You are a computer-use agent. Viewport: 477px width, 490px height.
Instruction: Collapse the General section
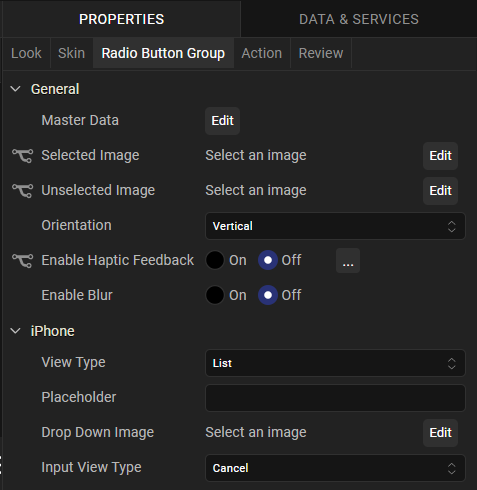pos(15,89)
